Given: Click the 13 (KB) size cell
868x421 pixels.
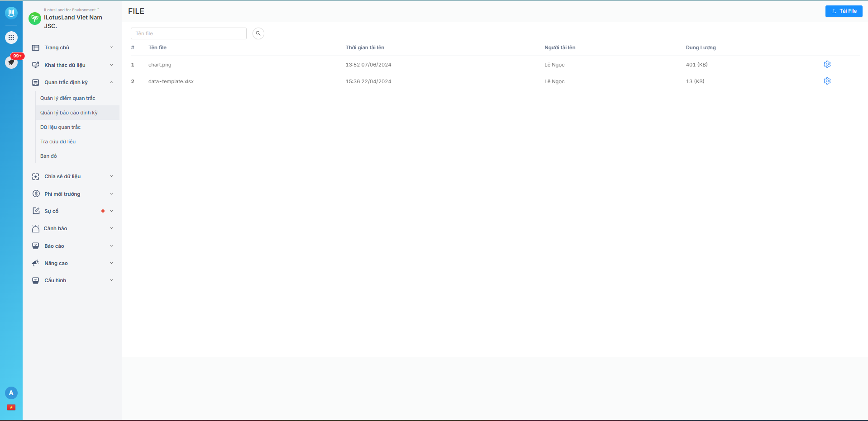Looking at the screenshot, I should [695, 81].
